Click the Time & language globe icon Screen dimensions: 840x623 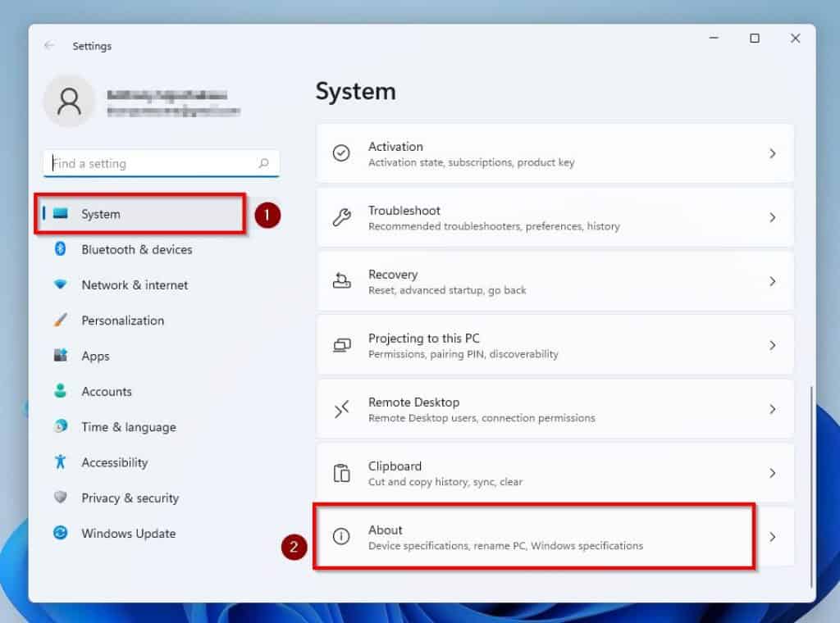pyautogui.click(x=61, y=426)
